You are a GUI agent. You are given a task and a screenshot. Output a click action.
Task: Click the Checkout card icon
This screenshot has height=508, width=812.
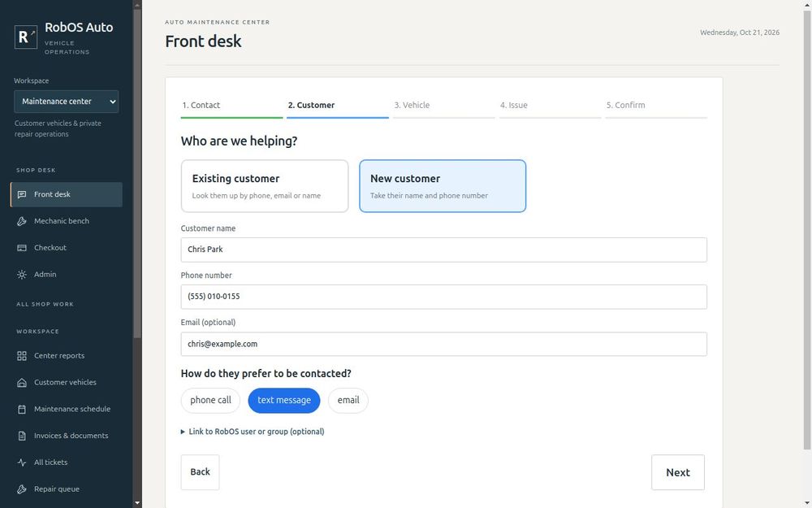point(22,248)
